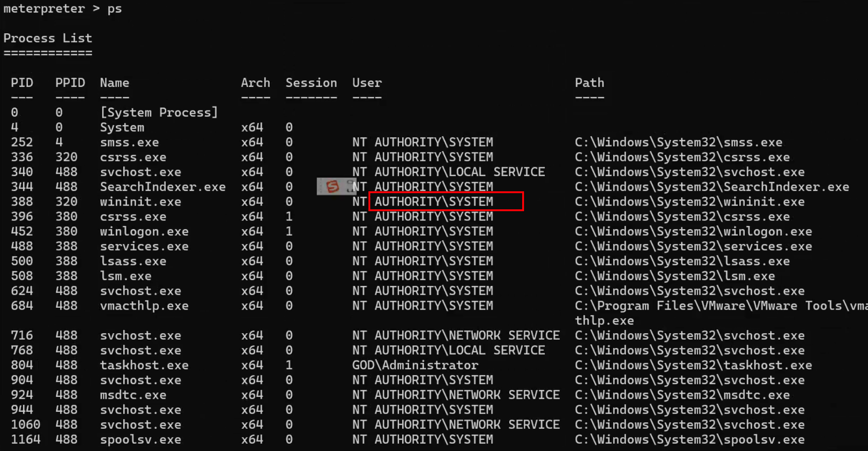Click the [System Process] entry
This screenshot has height=451, width=868.
[x=158, y=112]
